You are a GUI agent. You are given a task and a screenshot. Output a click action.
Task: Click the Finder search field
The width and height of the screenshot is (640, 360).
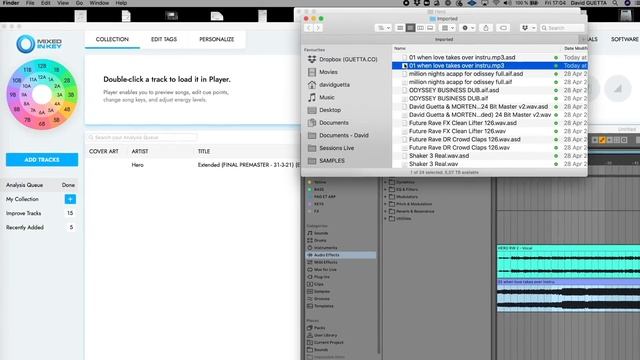(x=562, y=28)
